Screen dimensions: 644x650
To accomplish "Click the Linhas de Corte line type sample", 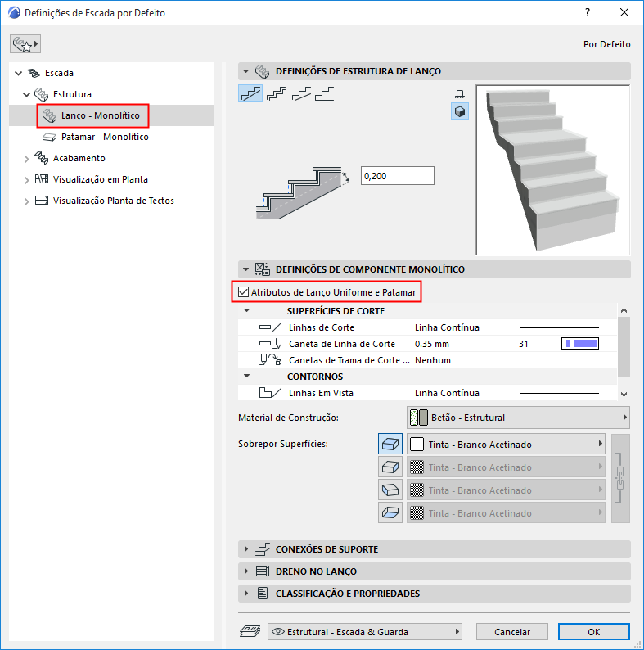I will [560, 327].
